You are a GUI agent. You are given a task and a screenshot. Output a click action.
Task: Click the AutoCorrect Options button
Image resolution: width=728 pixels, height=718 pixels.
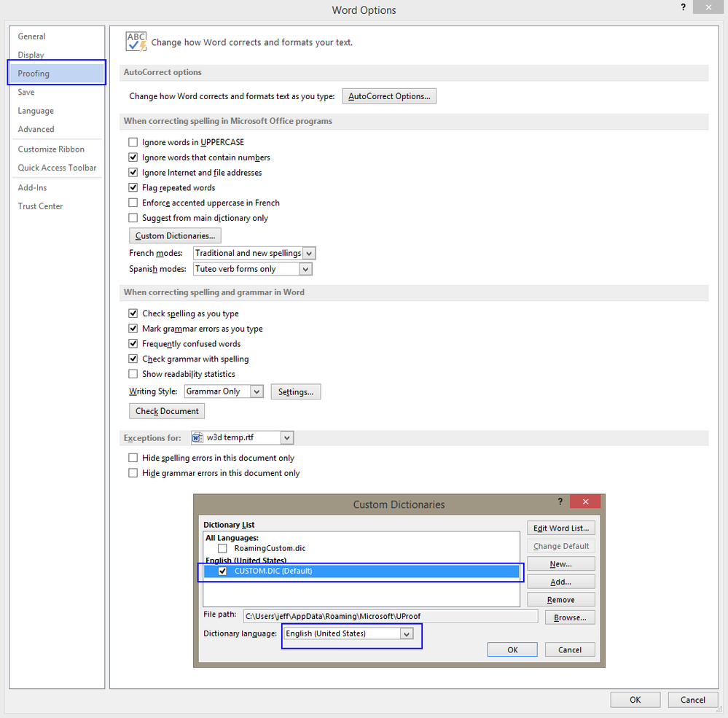coord(389,96)
